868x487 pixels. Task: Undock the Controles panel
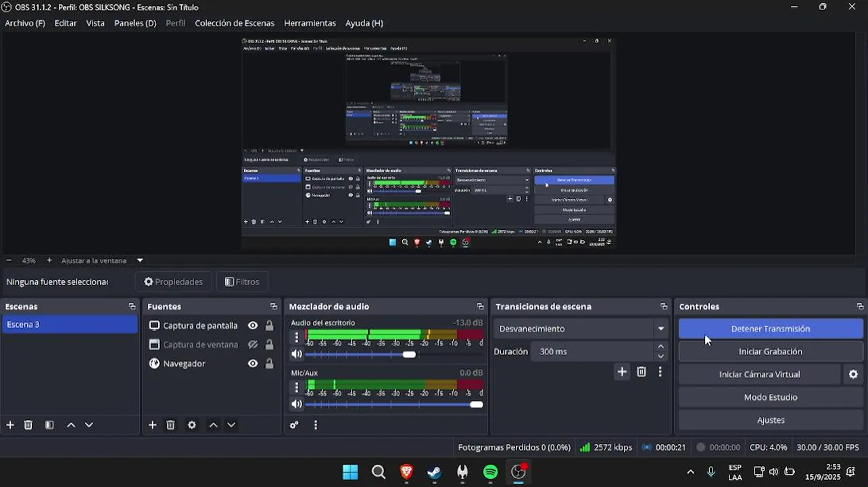[860, 306]
